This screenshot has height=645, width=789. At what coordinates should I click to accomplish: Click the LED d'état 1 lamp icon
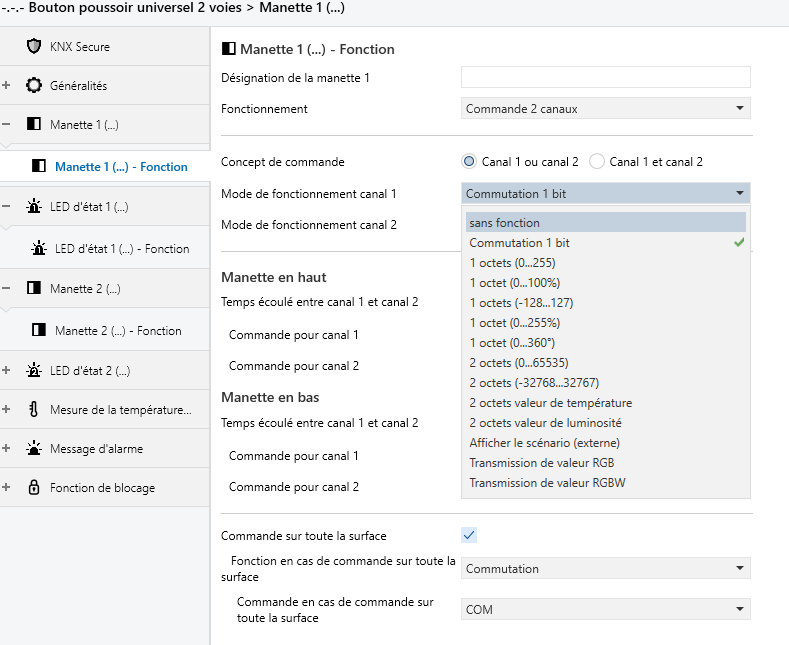point(34,207)
